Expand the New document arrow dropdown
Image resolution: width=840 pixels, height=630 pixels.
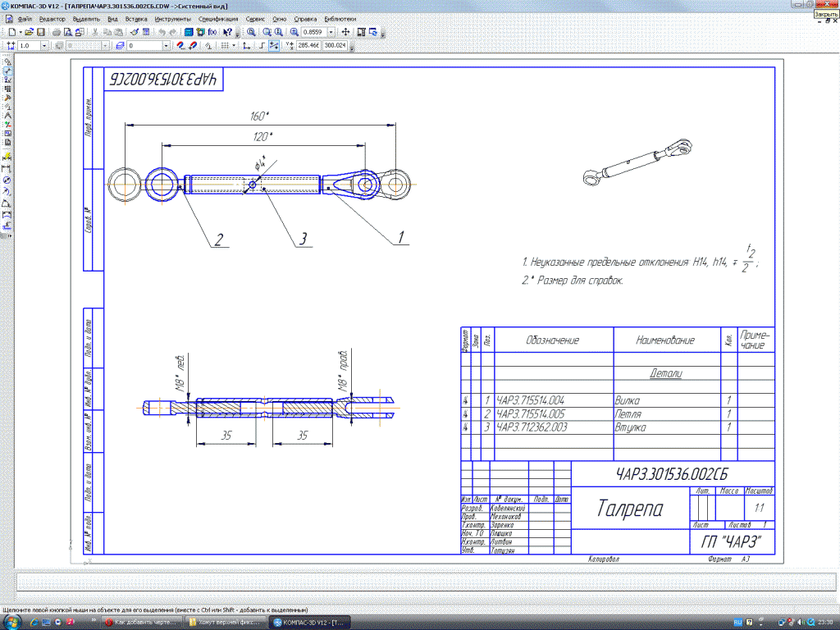tap(21, 32)
